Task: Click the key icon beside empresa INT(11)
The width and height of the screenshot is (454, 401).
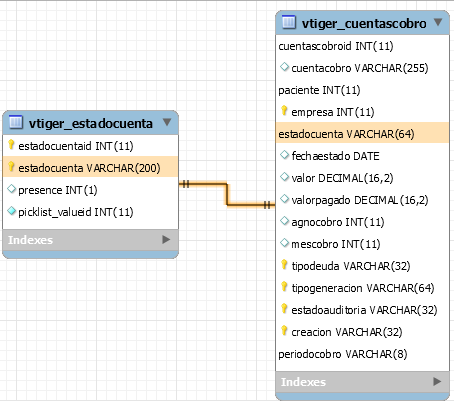Action: click(284, 111)
